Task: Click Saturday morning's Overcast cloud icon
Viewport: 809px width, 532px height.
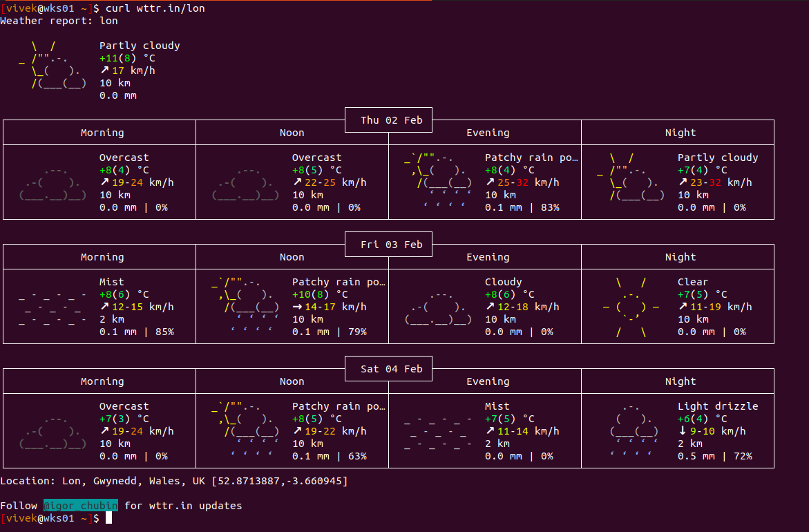Action: 53,432
